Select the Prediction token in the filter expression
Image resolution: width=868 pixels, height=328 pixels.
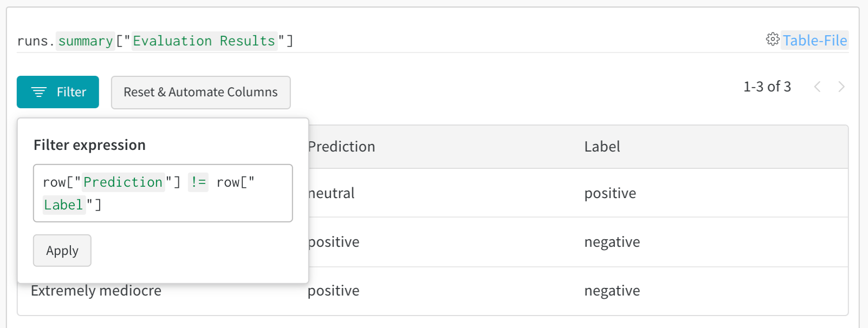pyautogui.click(x=123, y=182)
